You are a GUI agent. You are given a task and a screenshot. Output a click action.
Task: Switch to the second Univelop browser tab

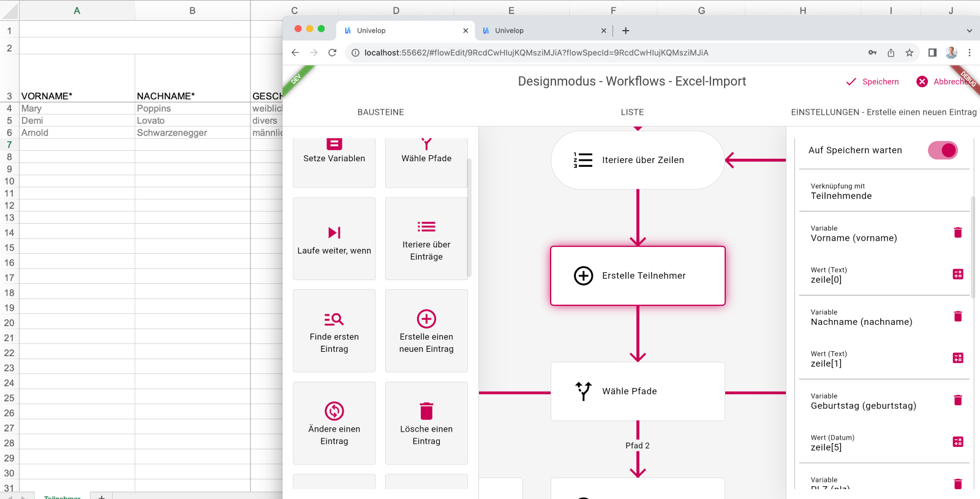(544, 31)
